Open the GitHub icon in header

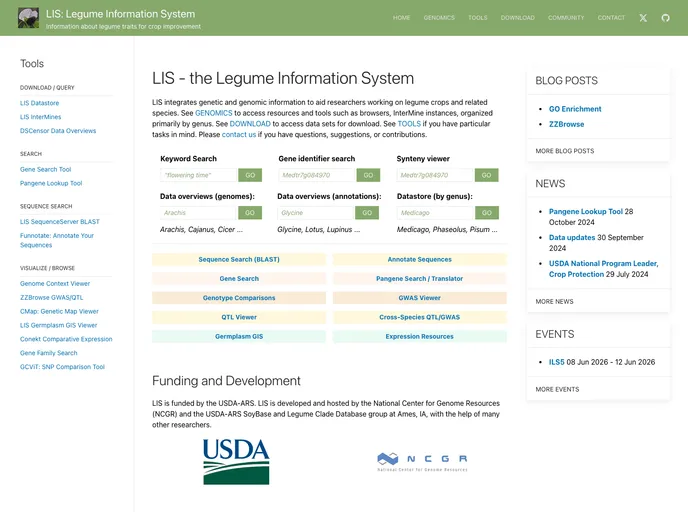click(666, 18)
